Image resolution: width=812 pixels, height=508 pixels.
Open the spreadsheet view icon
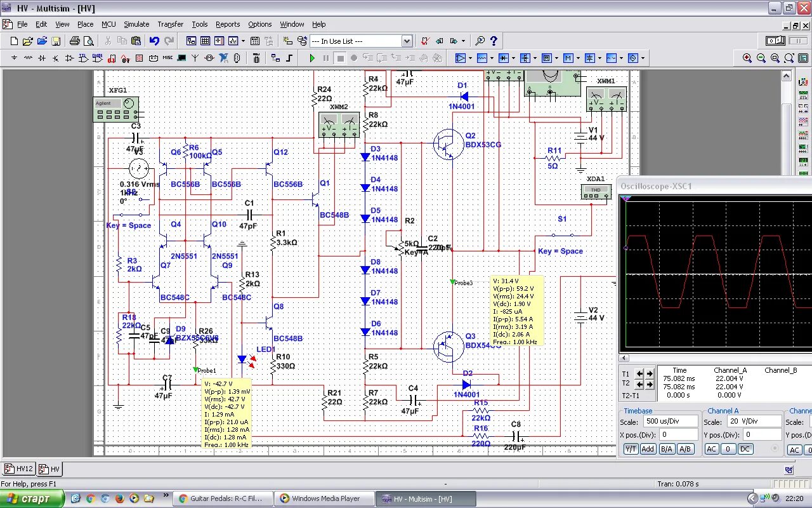pos(205,41)
